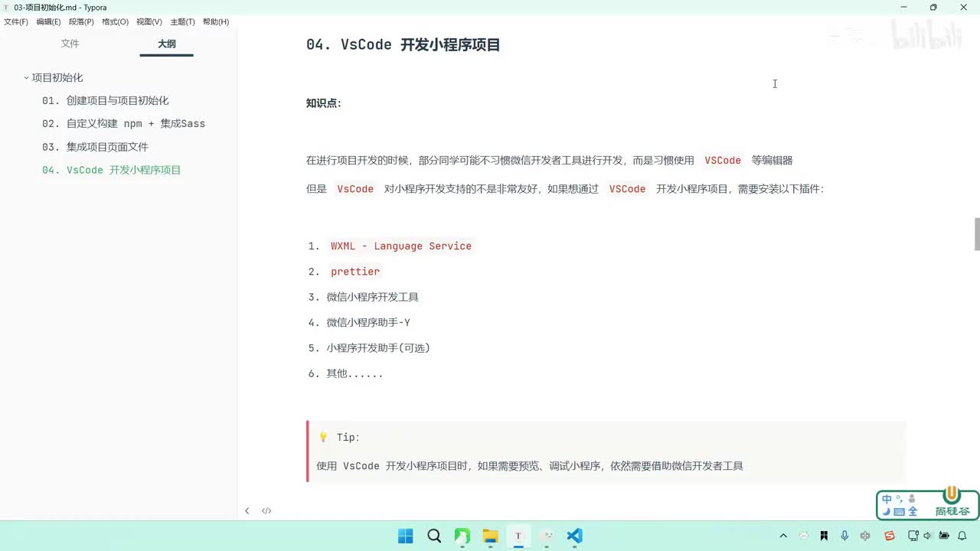Go to outline item 01. 创建项目与项目初始化
This screenshot has height=551, width=980.
click(106, 100)
